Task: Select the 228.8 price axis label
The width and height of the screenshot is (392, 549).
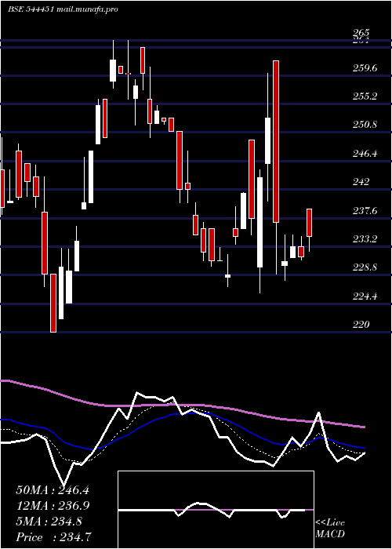Action: [365, 268]
